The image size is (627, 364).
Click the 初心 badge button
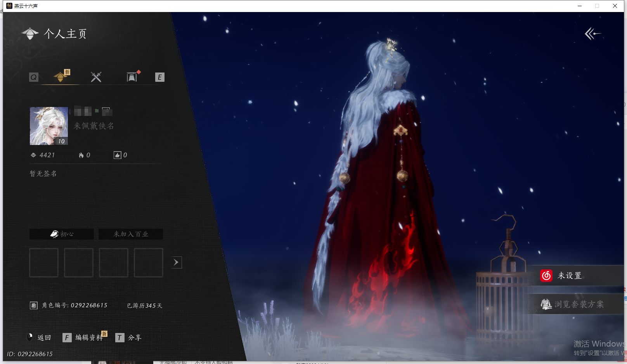(62, 234)
